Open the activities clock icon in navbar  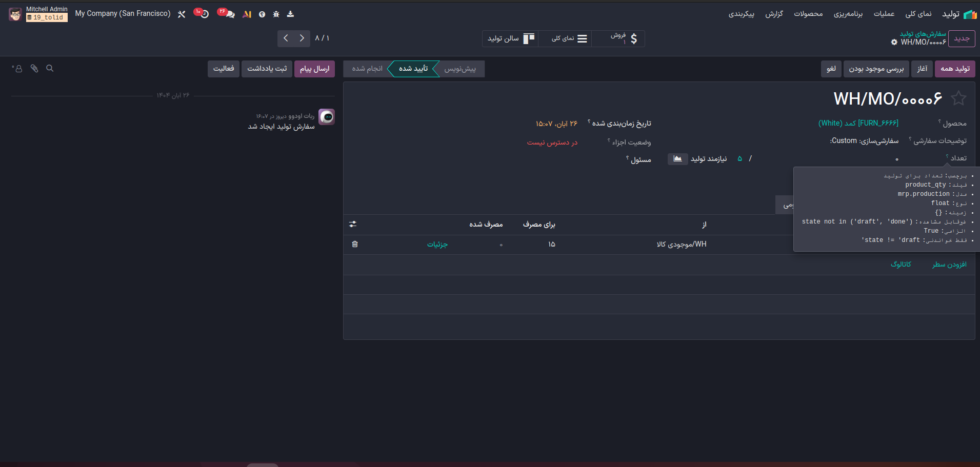(x=204, y=14)
